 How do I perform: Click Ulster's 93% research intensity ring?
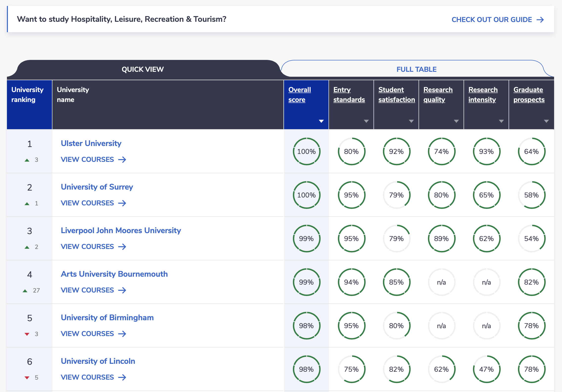click(x=487, y=151)
